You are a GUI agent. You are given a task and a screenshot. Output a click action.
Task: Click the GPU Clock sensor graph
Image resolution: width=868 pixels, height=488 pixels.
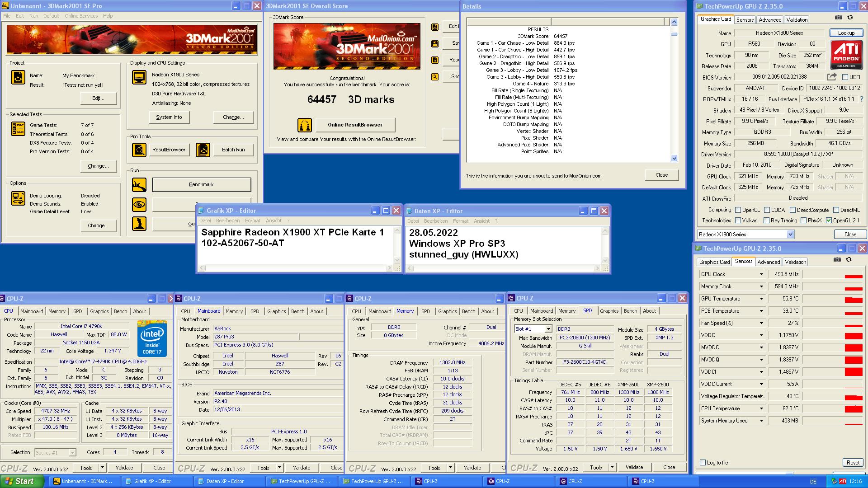coord(833,274)
